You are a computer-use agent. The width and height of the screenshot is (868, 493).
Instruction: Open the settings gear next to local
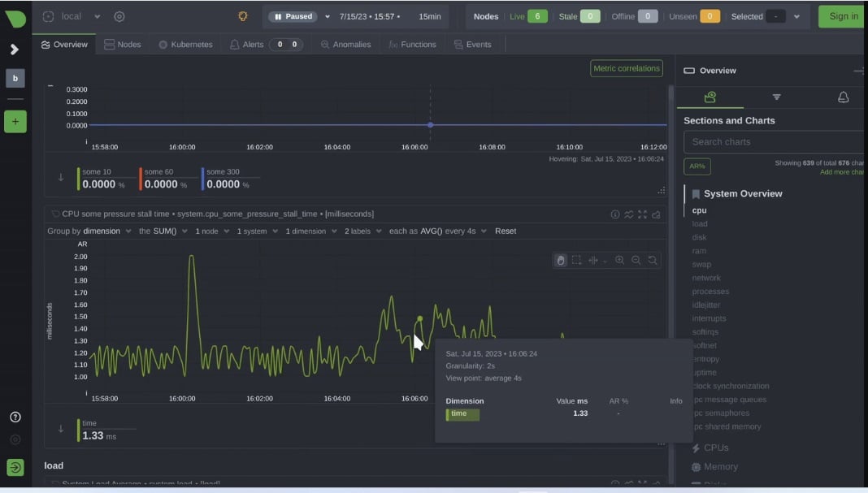point(119,16)
